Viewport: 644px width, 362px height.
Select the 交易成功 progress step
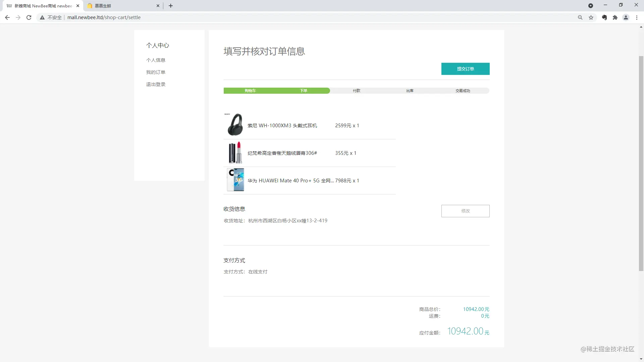pos(463,91)
